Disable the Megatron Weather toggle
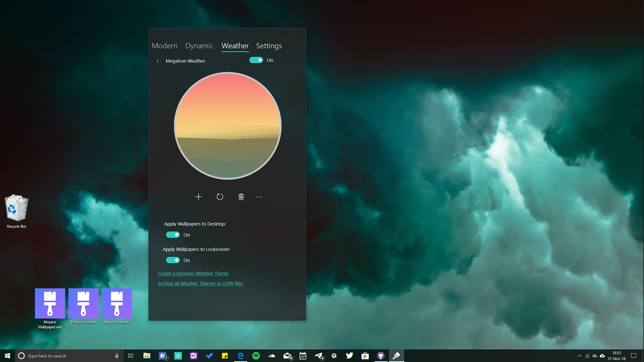Screen dimensions: 644x362 pos(256,60)
